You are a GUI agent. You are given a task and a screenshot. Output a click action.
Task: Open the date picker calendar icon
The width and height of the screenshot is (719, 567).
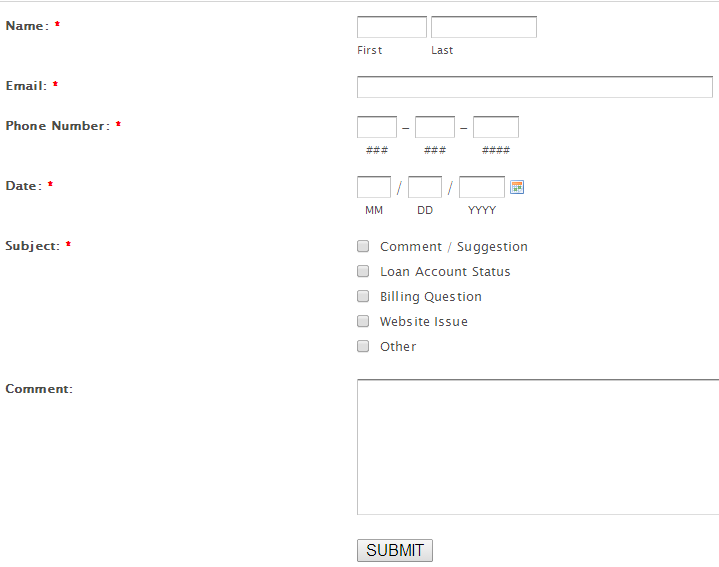coord(517,187)
